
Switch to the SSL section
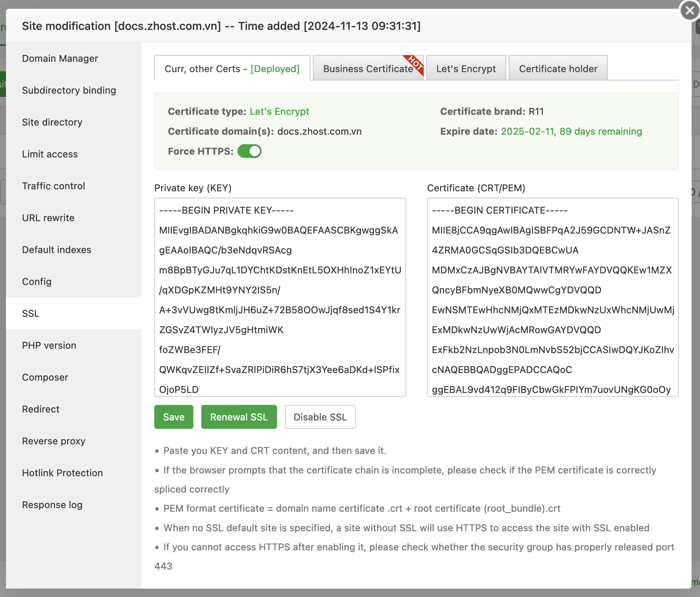point(31,314)
